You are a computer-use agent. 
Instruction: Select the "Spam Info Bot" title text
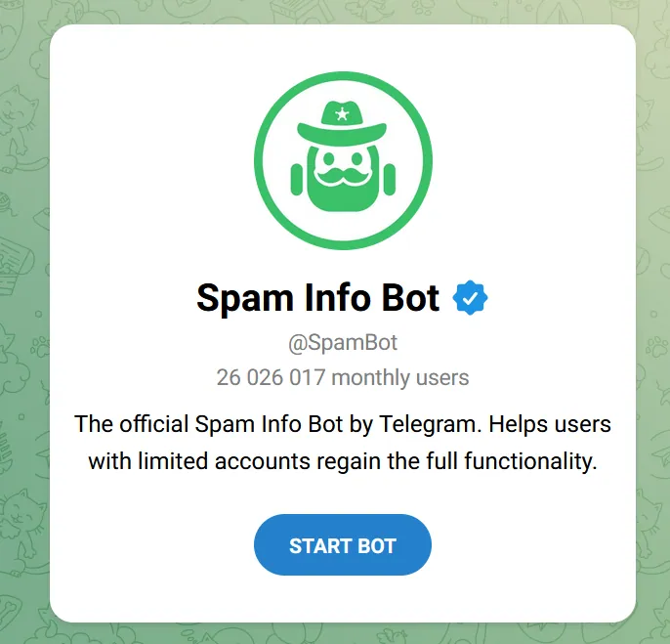[318, 298]
